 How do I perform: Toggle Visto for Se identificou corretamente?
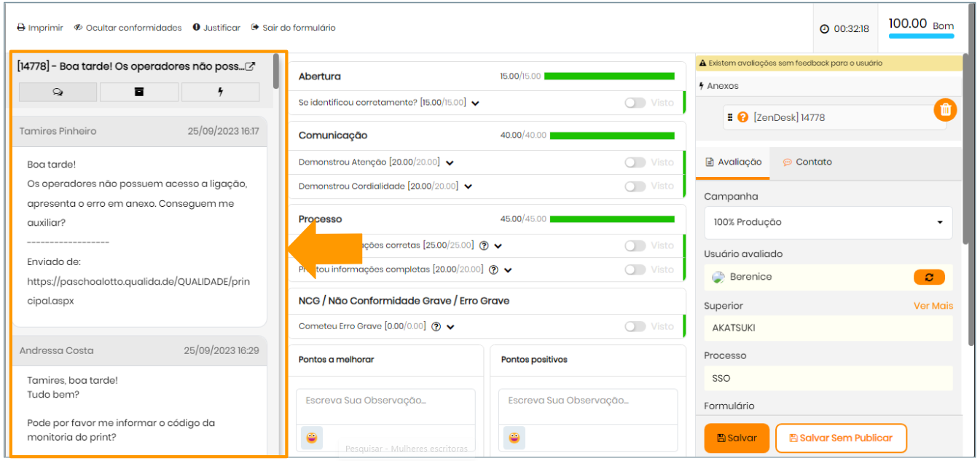[x=635, y=103]
